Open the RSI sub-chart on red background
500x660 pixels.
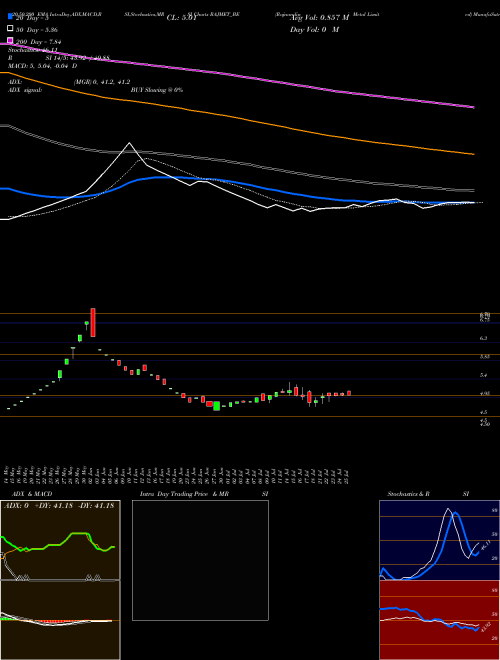[439, 620]
